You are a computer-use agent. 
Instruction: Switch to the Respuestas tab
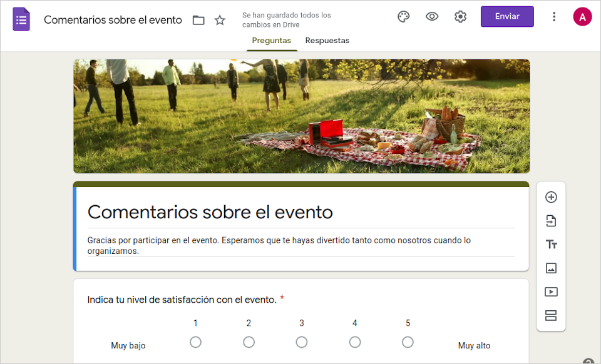tap(327, 41)
